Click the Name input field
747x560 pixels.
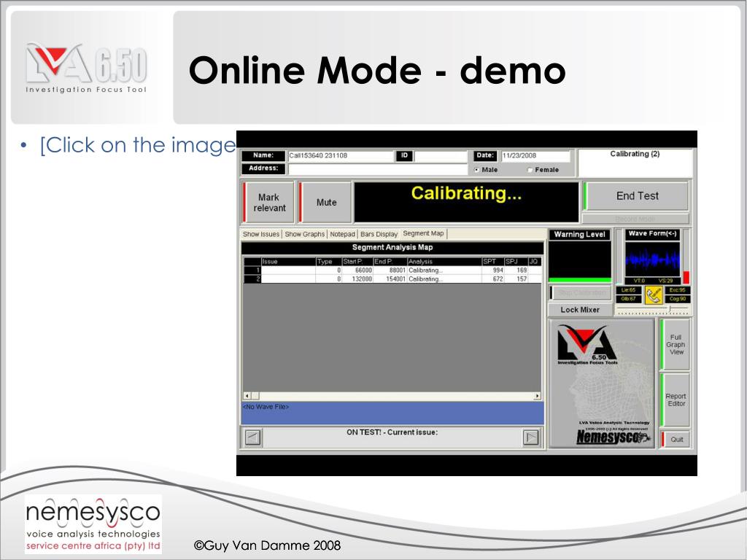click(x=341, y=156)
